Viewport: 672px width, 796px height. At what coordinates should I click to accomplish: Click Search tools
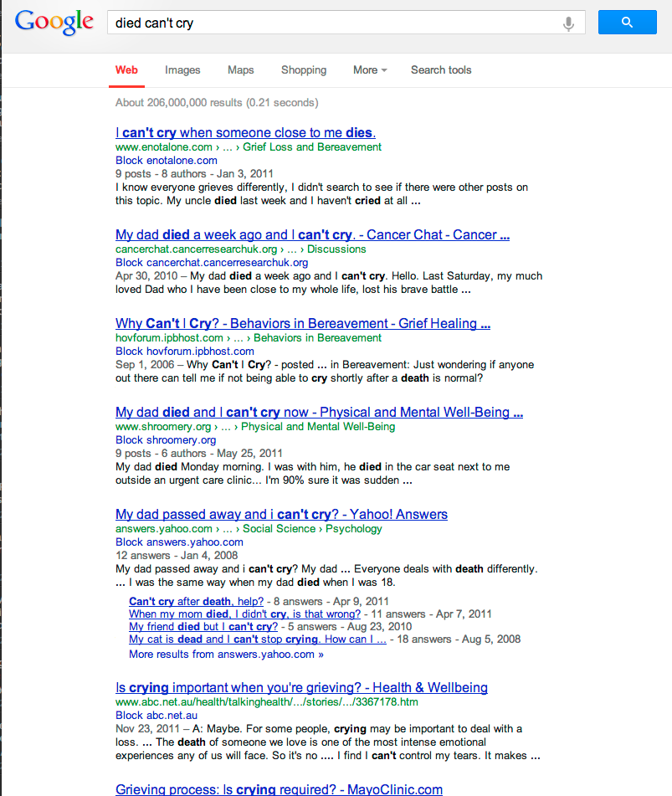coord(441,70)
